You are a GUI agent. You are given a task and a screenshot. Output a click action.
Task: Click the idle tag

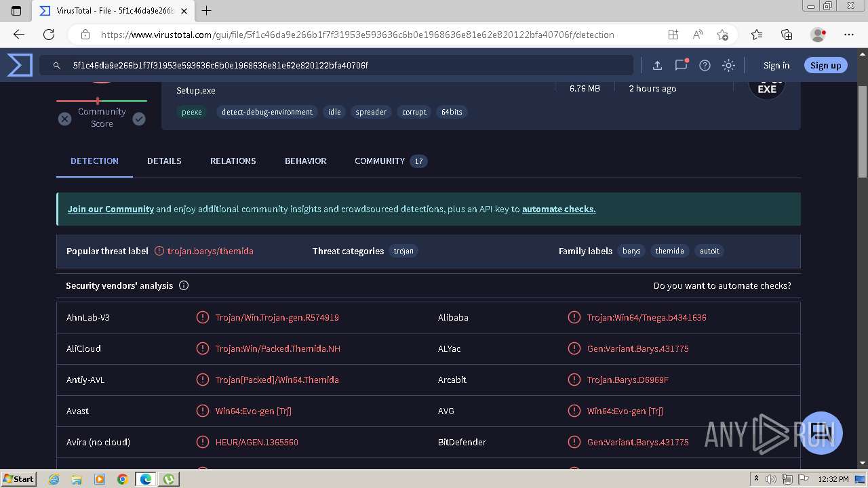pyautogui.click(x=334, y=112)
